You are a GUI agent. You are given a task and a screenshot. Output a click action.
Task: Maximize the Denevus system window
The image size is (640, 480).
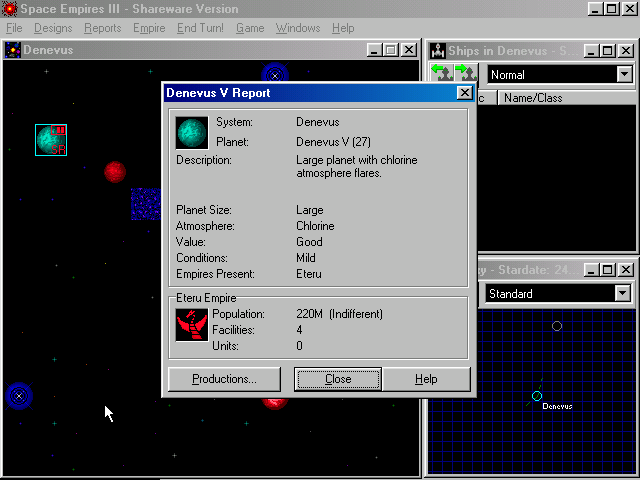tap(391, 50)
